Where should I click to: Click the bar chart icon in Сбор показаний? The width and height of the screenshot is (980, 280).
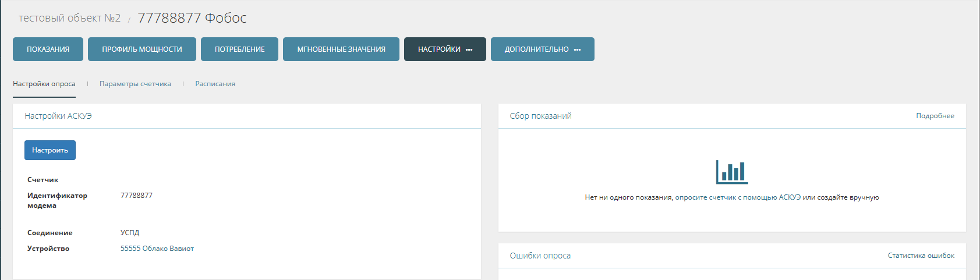[x=731, y=172]
